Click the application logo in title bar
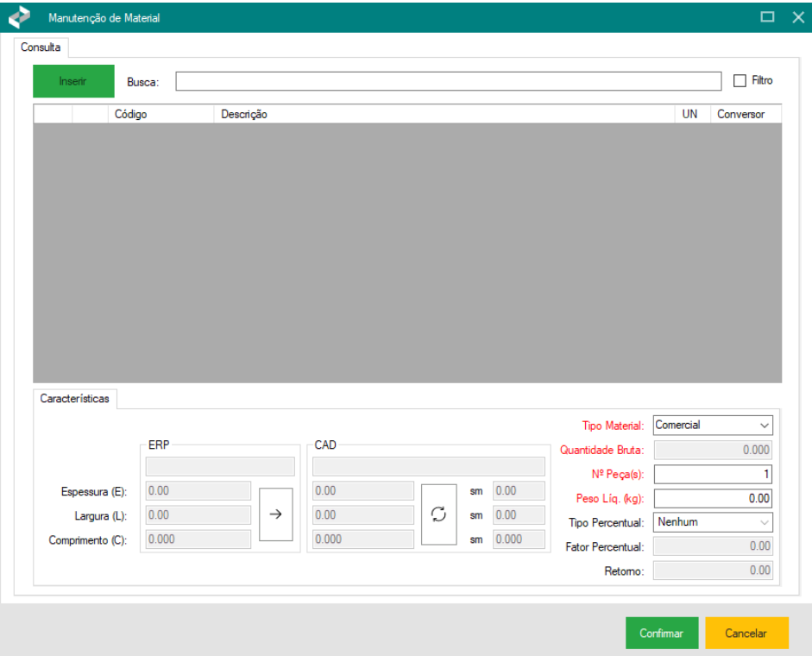Screen dimensions: 812x656 tap(19, 17)
